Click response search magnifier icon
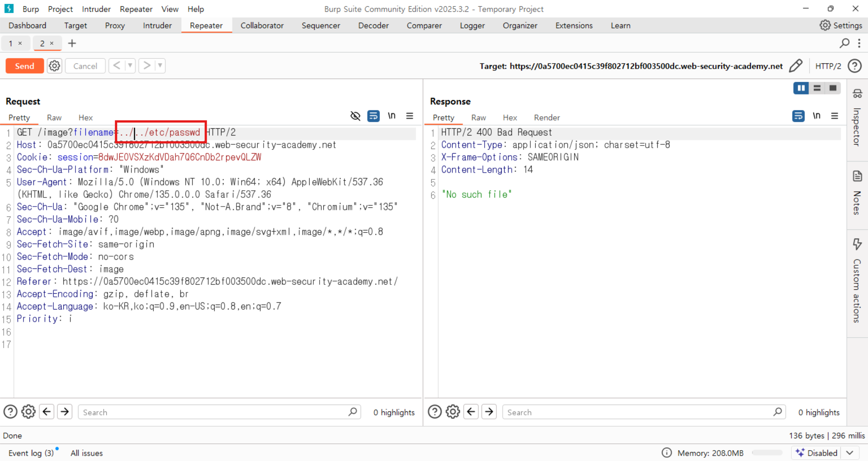 [778, 412]
